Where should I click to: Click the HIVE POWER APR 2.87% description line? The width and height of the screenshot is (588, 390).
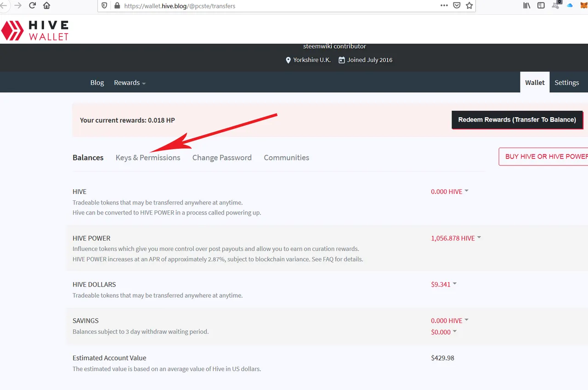click(x=218, y=259)
